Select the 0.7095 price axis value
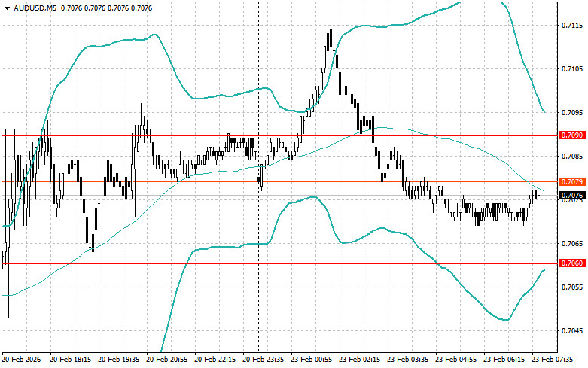This screenshot has height=368, width=588. (572, 112)
